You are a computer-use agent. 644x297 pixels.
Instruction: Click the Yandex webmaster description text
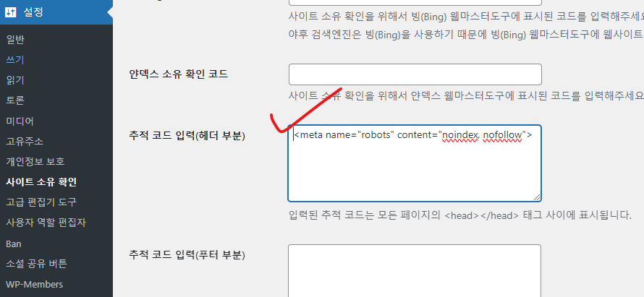pos(466,96)
